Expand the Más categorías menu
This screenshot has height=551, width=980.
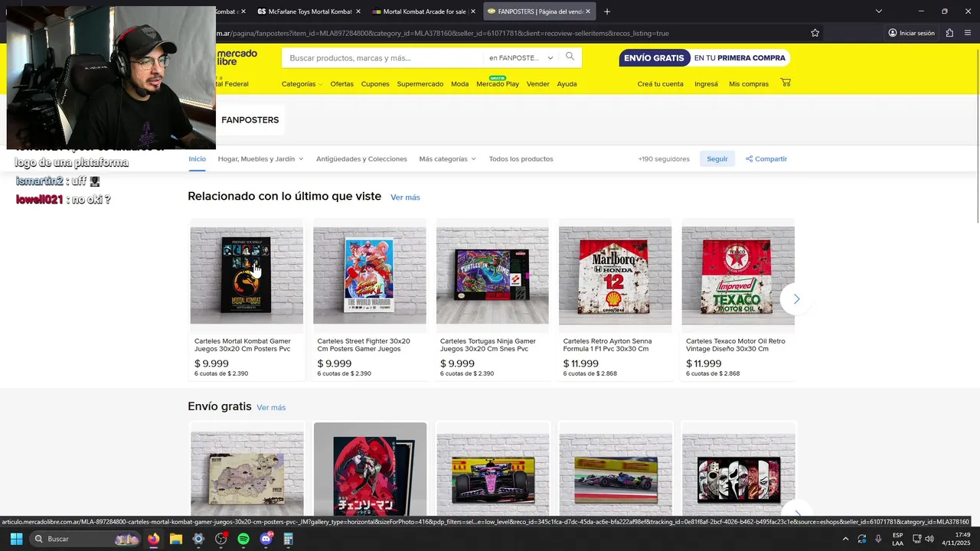(447, 158)
